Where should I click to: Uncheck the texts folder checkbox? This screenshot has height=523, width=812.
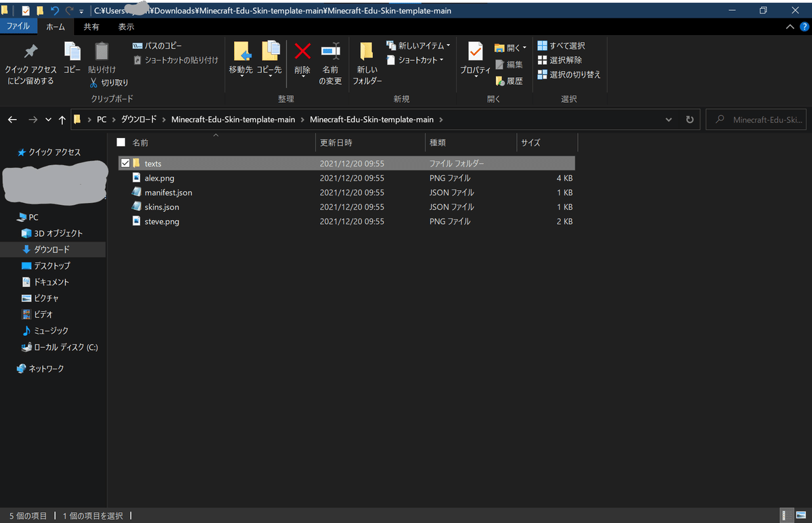125,163
